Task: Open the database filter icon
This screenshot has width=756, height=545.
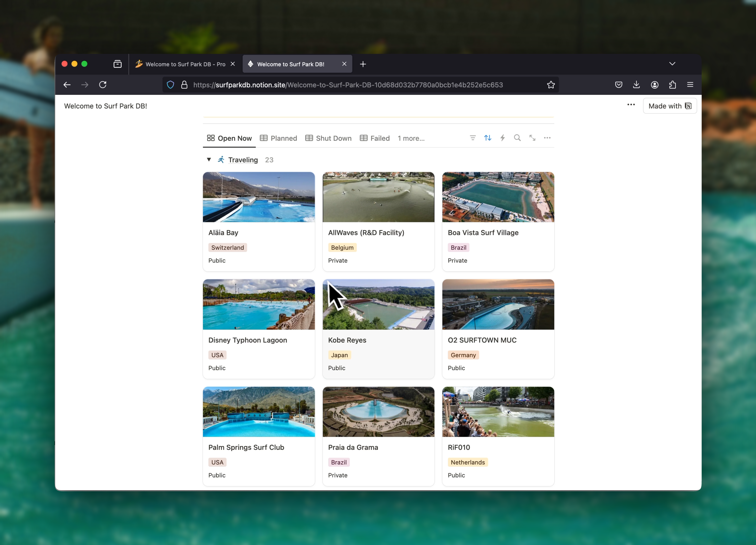Action: [473, 138]
